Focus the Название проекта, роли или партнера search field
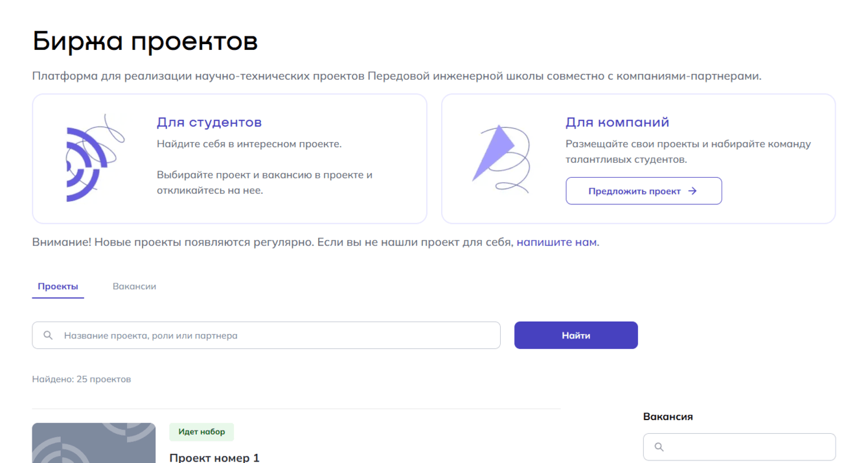Image resolution: width=868 pixels, height=463 pixels. [x=266, y=335]
